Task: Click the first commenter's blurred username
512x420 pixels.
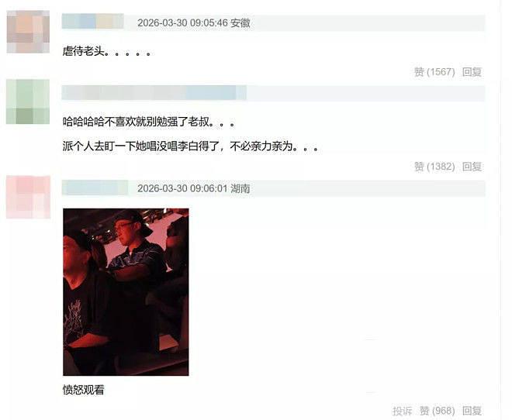Action: 93,22
